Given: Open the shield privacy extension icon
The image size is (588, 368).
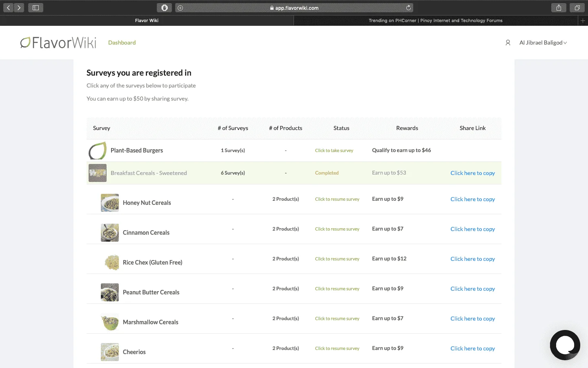Looking at the screenshot, I should pos(164,8).
